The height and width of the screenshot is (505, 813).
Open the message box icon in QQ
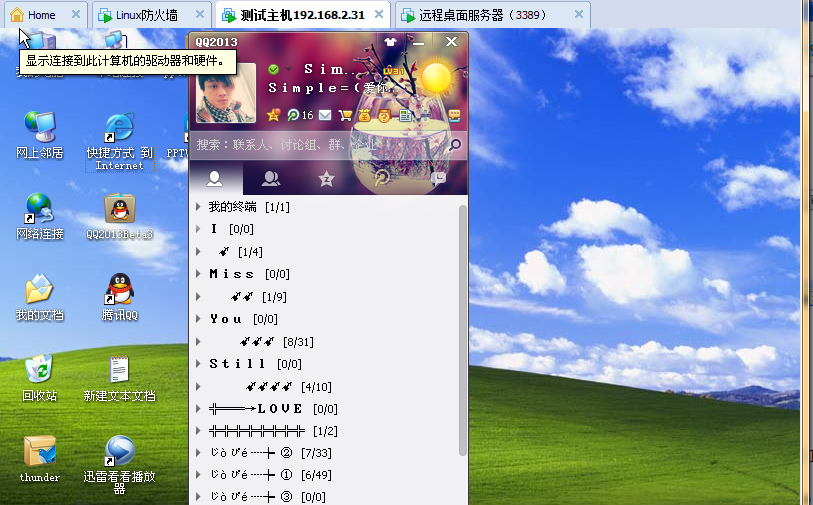click(454, 115)
